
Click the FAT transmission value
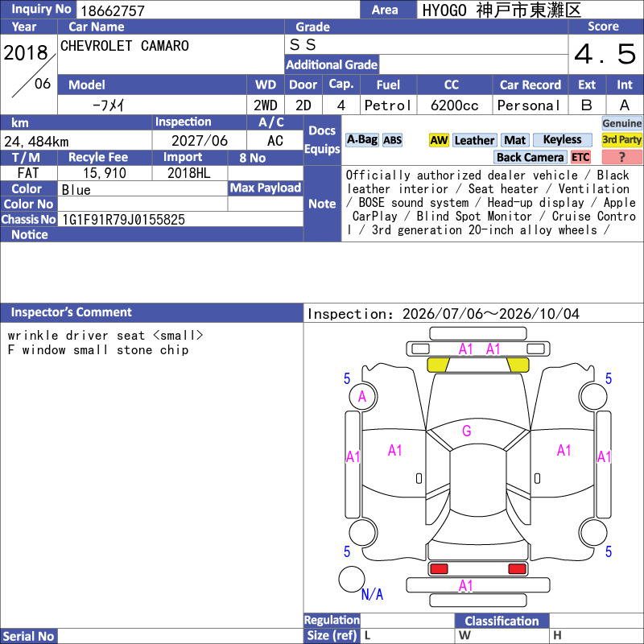click(28, 173)
